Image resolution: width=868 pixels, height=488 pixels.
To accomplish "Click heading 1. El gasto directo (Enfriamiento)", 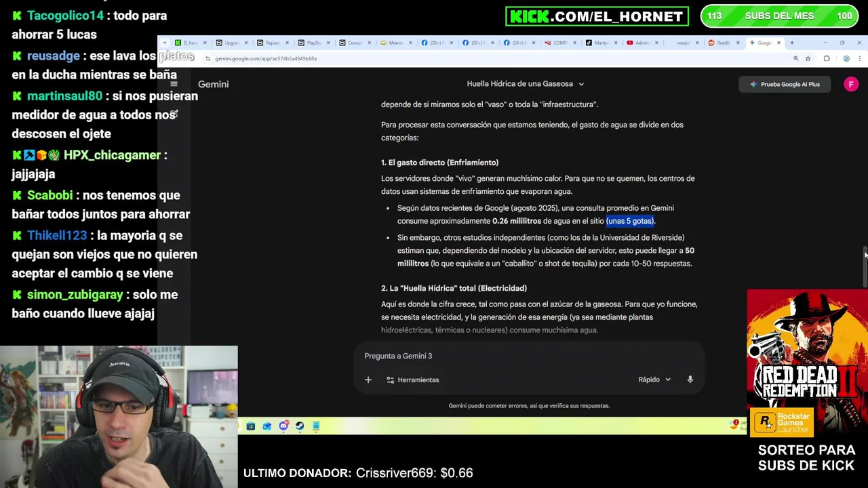I will (439, 163).
